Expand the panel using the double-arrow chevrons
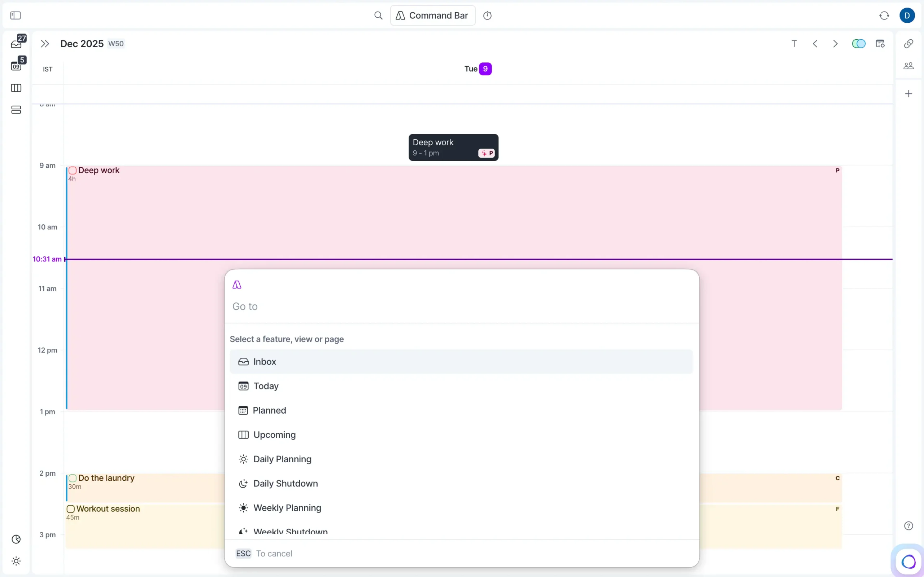 (x=45, y=44)
